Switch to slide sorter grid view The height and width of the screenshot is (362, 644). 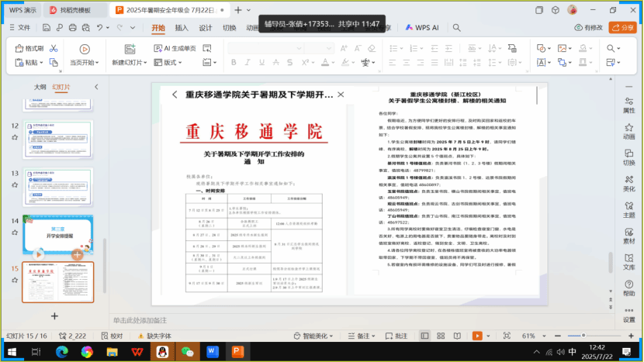439,336
